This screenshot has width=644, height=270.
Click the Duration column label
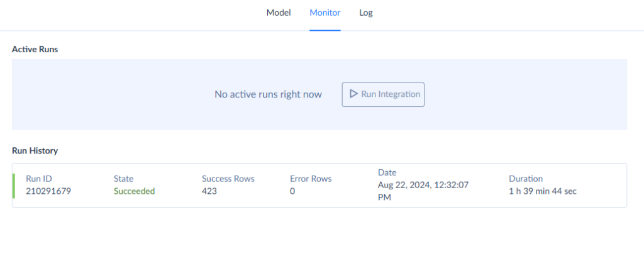[526, 179]
